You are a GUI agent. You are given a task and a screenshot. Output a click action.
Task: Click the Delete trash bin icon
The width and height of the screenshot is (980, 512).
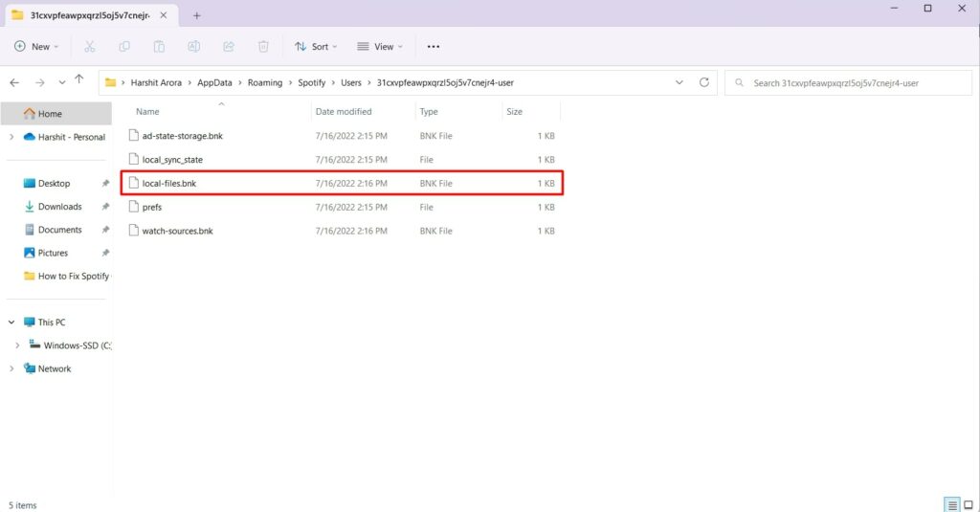coord(263,46)
